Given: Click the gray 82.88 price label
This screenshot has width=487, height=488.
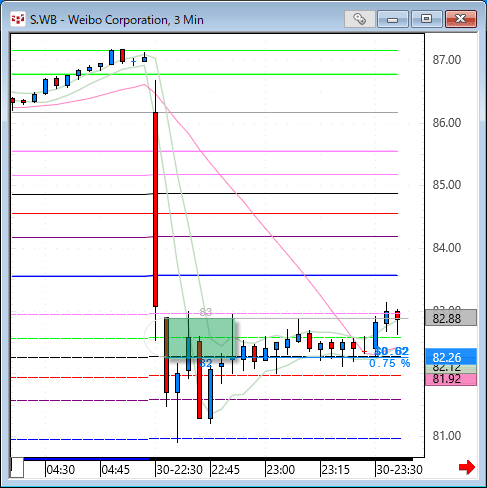Looking at the screenshot, I should [x=451, y=318].
